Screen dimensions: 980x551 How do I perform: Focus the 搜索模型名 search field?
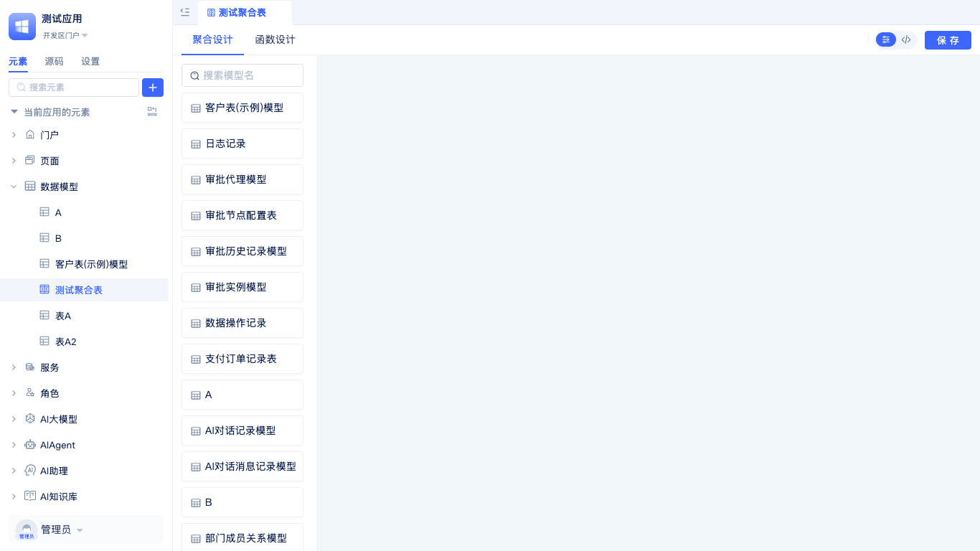pos(242,75)
